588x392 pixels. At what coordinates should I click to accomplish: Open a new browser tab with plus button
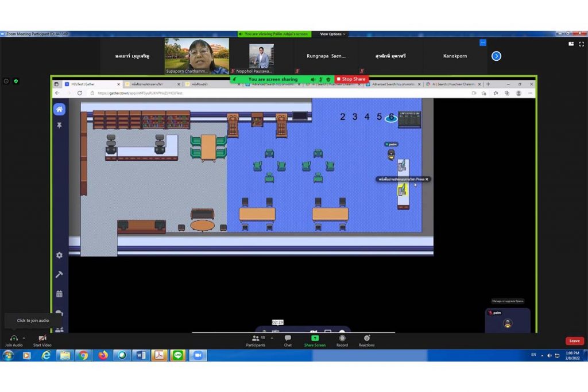(x=487, y=84)
